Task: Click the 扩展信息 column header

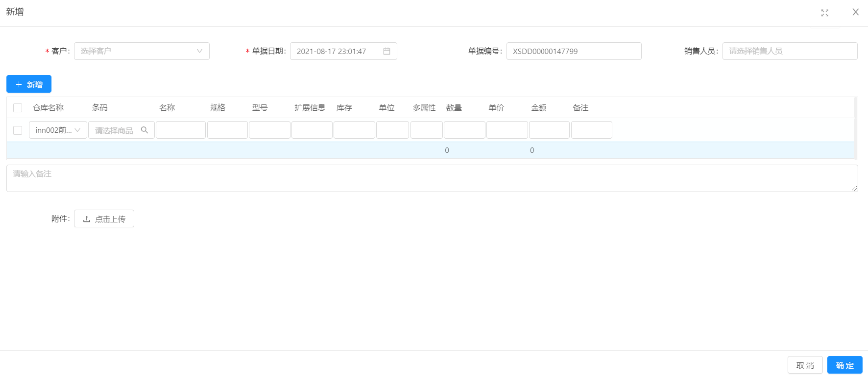Action: coord(310,108)
